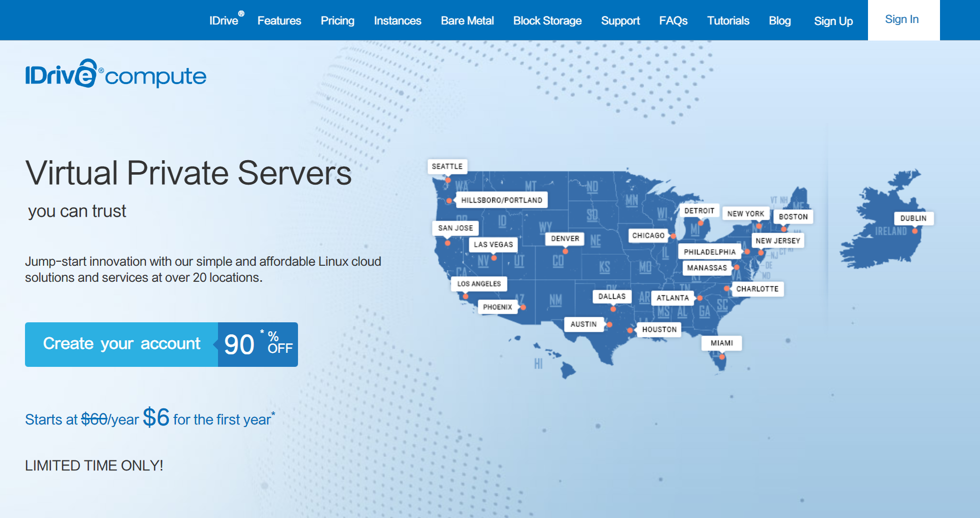Select the New Jersey map label
Viewport: 980px width, 518px height.
[777, 241]
